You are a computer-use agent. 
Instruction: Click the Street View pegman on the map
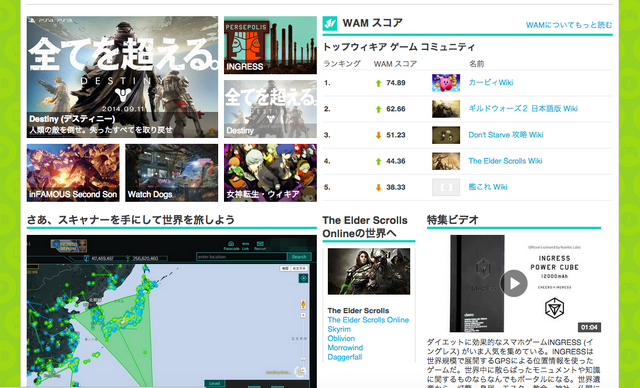tap(303, 304)
